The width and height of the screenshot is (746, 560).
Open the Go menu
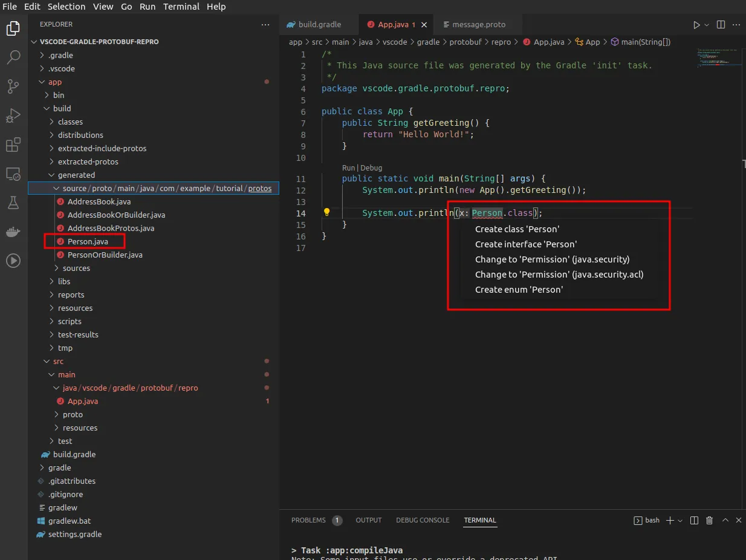[126, 7]
